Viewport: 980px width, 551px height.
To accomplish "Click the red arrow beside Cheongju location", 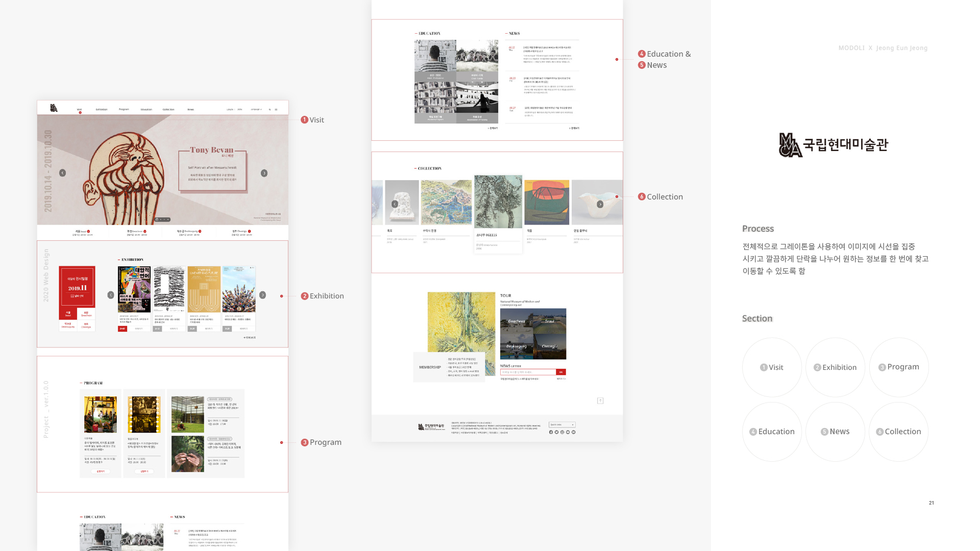I will (x=249, y=231).
